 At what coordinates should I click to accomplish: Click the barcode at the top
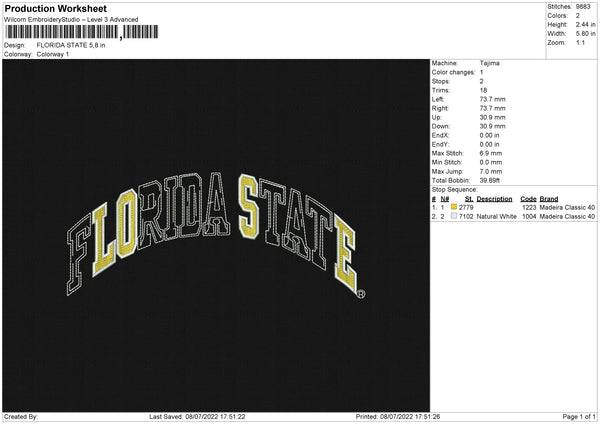[x=81, y=32]
